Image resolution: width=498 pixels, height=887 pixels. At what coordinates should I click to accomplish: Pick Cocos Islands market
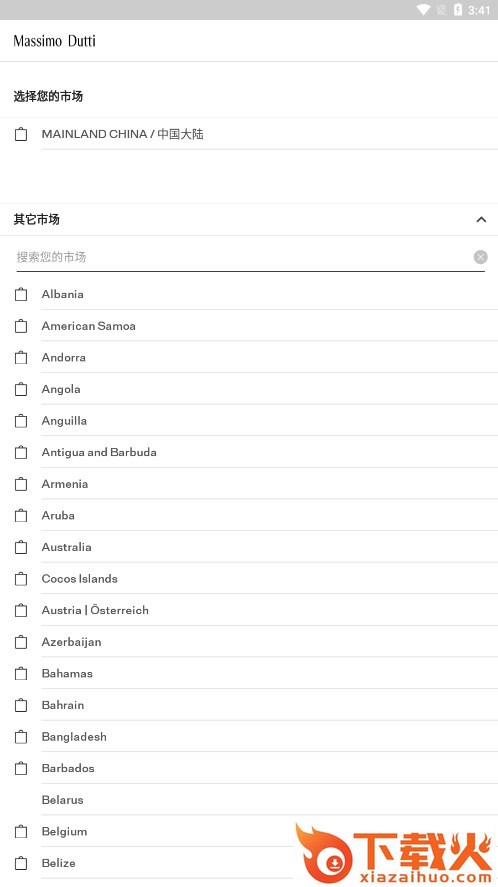[249, 579]
